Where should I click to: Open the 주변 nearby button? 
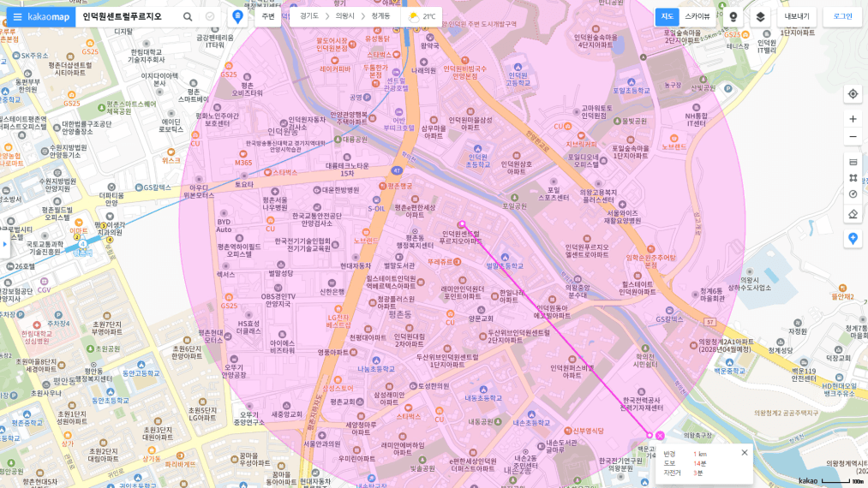click(268, 16)
